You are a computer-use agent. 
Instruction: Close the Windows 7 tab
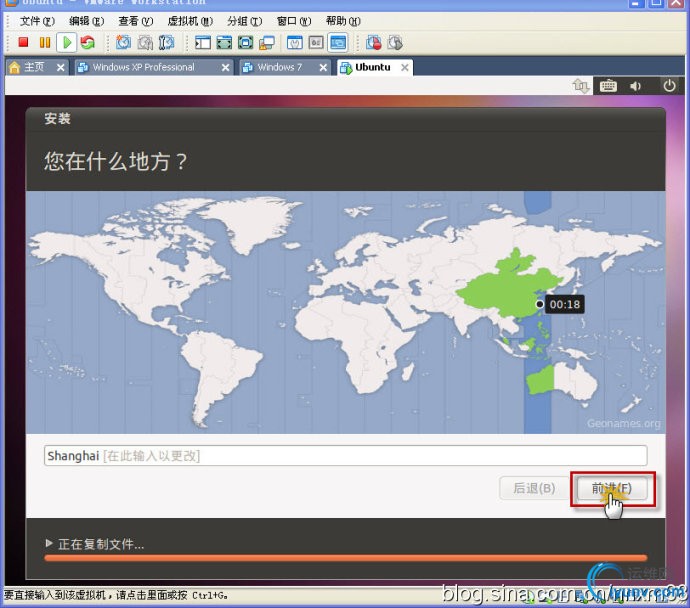click(x=323, y=68)
